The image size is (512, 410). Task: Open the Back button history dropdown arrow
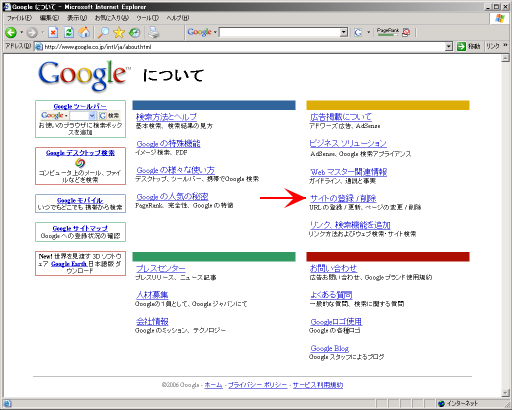click(x=21, y=32)
